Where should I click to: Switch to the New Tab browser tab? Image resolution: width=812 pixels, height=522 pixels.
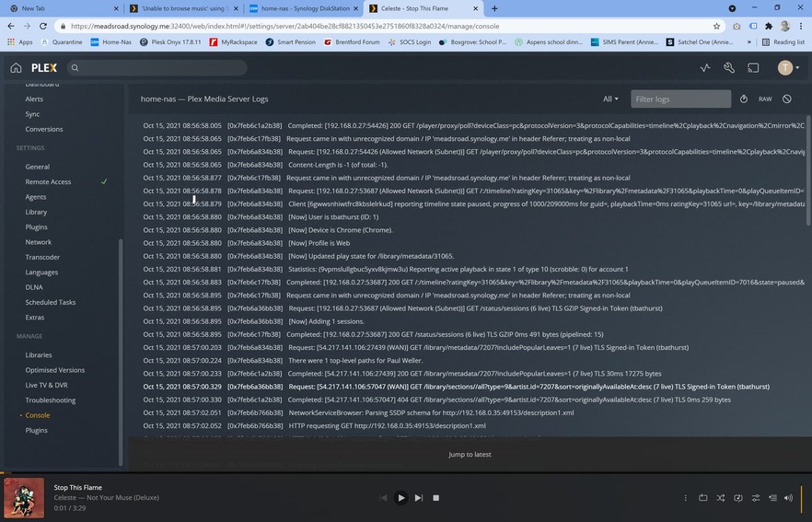point(63,8)
